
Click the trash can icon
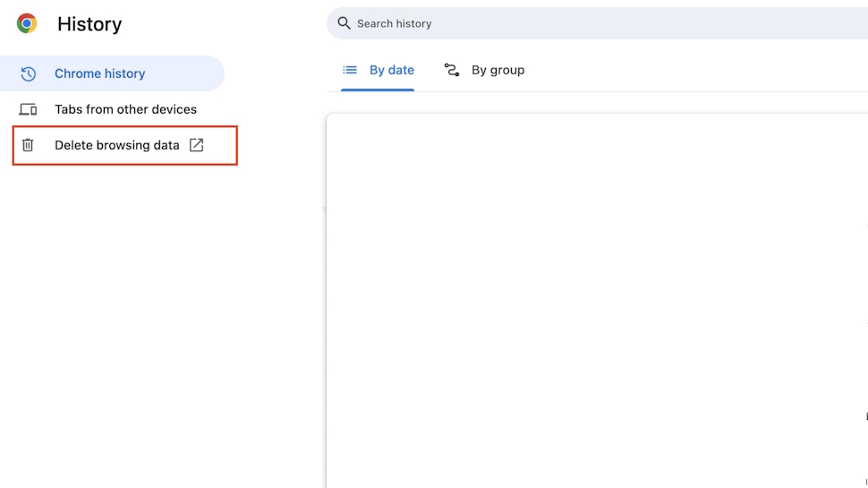[x=28, y=145]
